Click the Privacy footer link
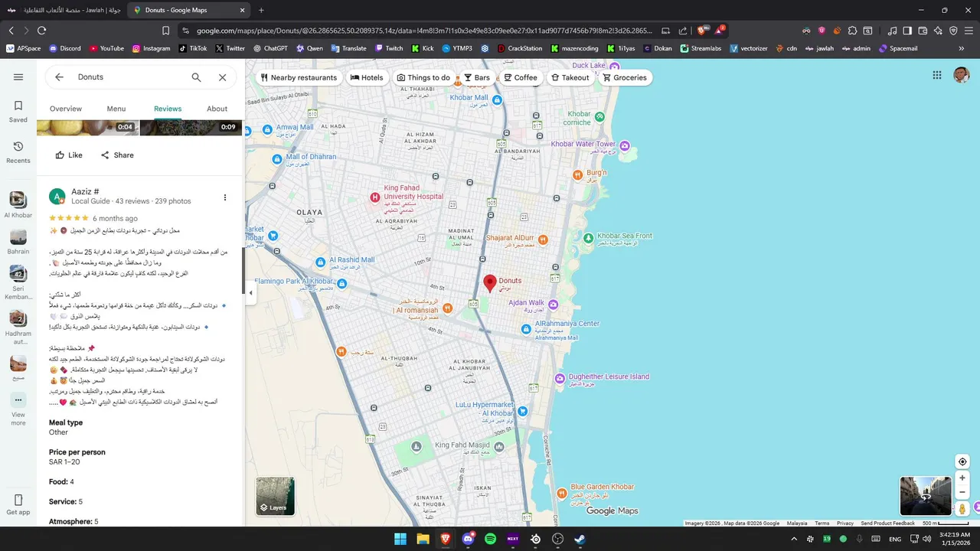This screenshot has width=980, height=551. coord(845,523)
